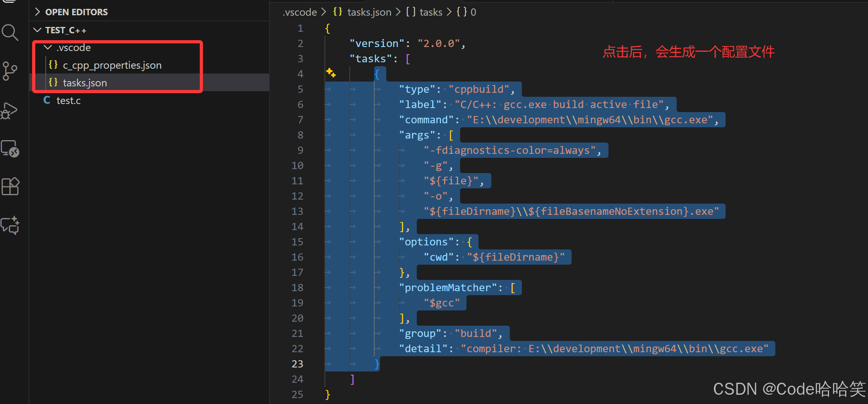The image size is (868, 404).
Task: Open the Remote Explorer panel
Action: click(x=10, y=149)
